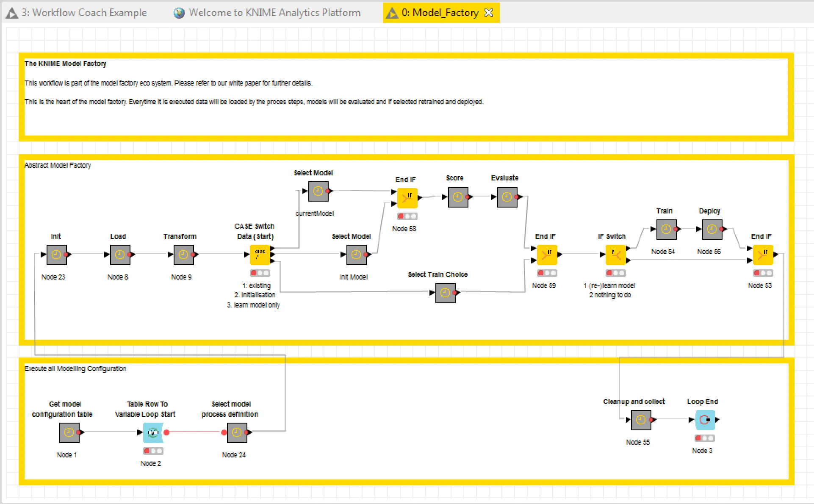Click the red flow variable input port of Node 24

(x=224, y=432)
